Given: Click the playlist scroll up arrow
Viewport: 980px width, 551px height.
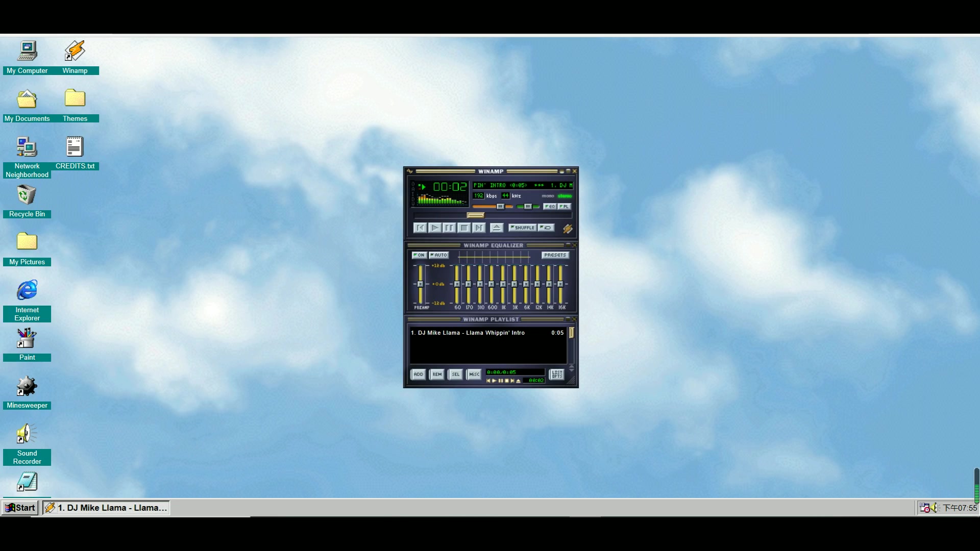Looking at the screenshot, I should tap(572, 366).
